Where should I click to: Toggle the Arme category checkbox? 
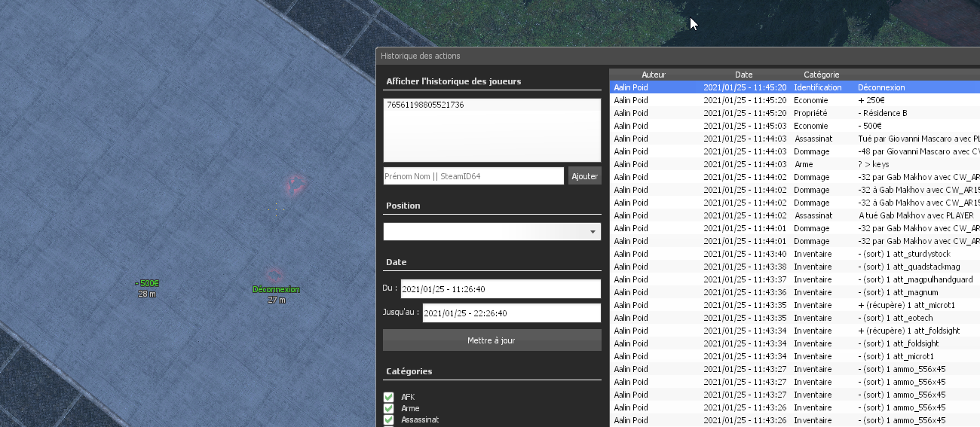tap(388, 408)
